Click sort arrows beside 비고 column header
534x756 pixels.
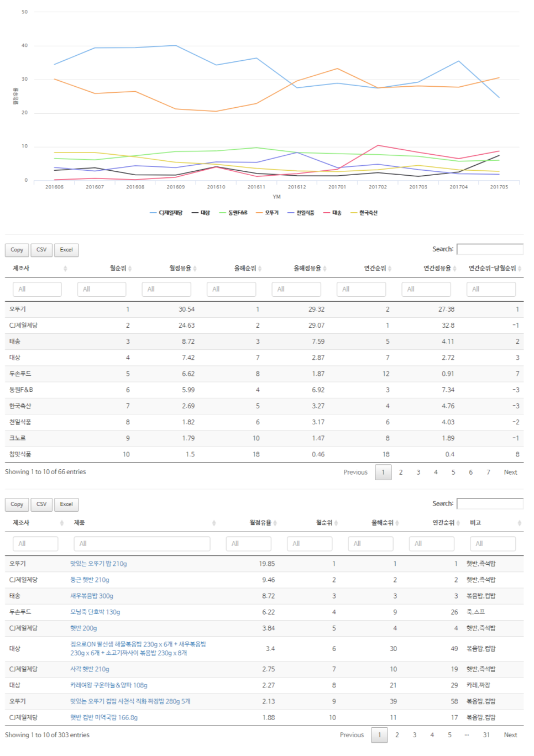pos(520,523)
